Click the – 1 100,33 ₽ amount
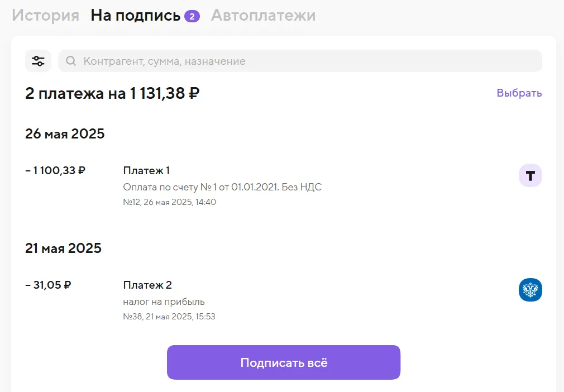Viewport: 564px width, 392px height. [x=55, y=170]
